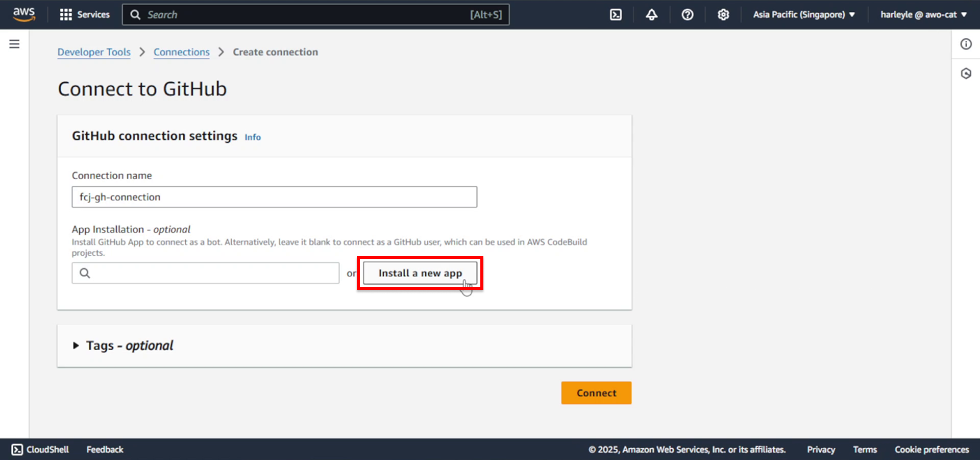Image resolution: width=980 pixels, height=460 pixels.
Task: Expand the Tags - optional section
Action: click(124, 346)
